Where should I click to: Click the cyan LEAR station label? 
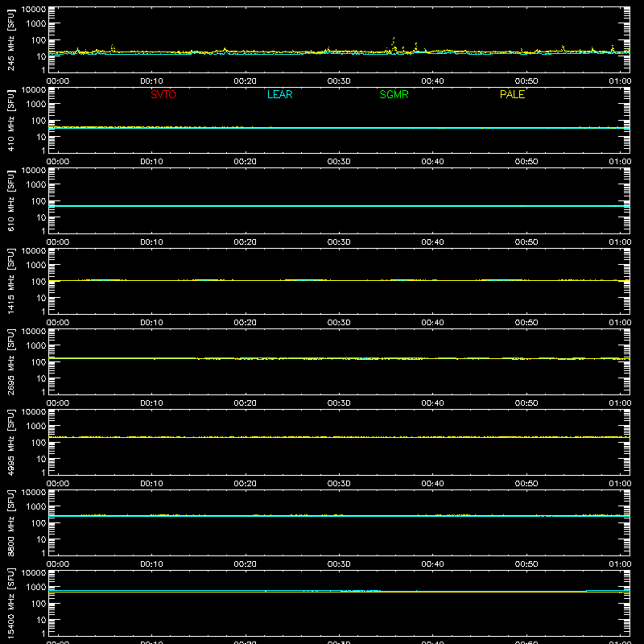pos(279,94)
